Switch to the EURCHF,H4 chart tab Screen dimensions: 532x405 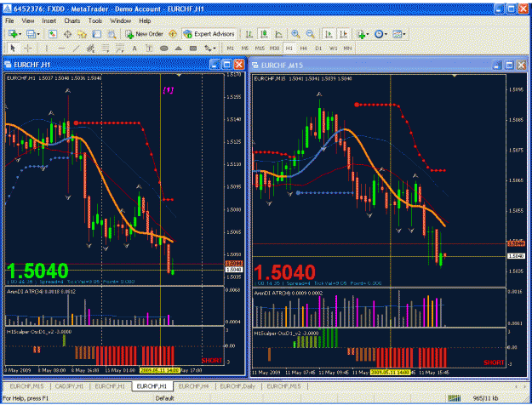point(193,386)
